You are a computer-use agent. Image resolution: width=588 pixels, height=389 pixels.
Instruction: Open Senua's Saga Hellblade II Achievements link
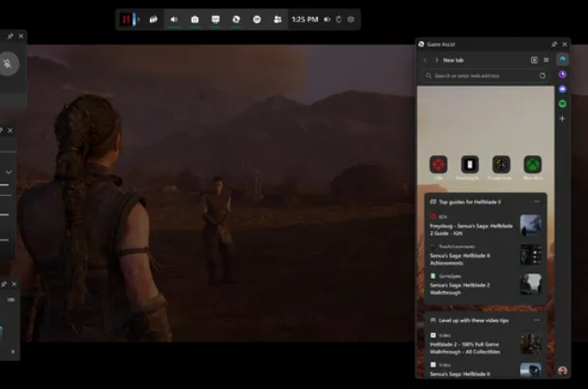click(460, 259)
